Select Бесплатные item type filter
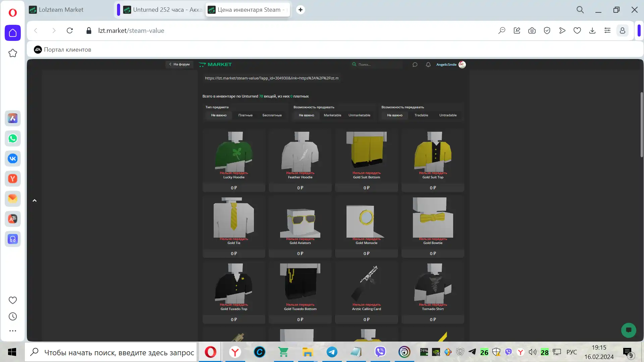 coord(272,115)
